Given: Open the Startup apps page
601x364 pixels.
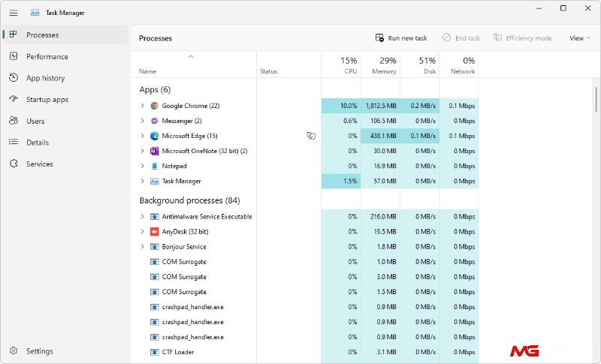Looking at the screenshot, I should tap(65, 99).
